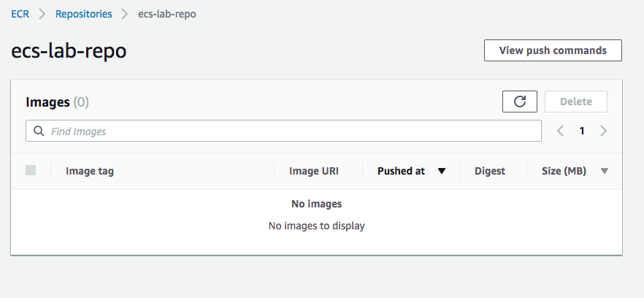The height and width of the screenshot is (298, 644).
Task: Click the Digest column header
Action: click(489, 171)
